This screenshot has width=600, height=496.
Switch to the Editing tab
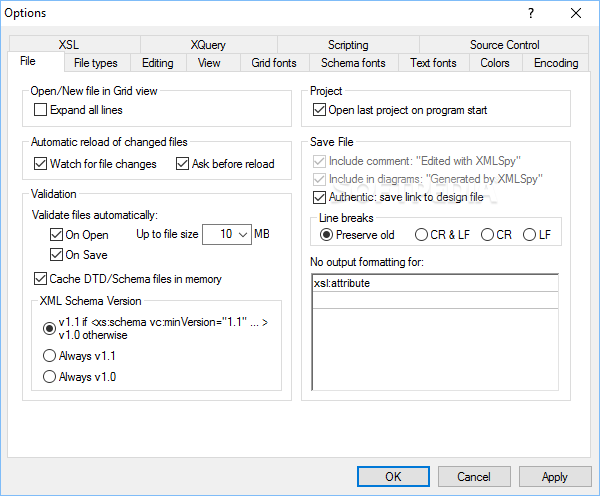(158, 63)
